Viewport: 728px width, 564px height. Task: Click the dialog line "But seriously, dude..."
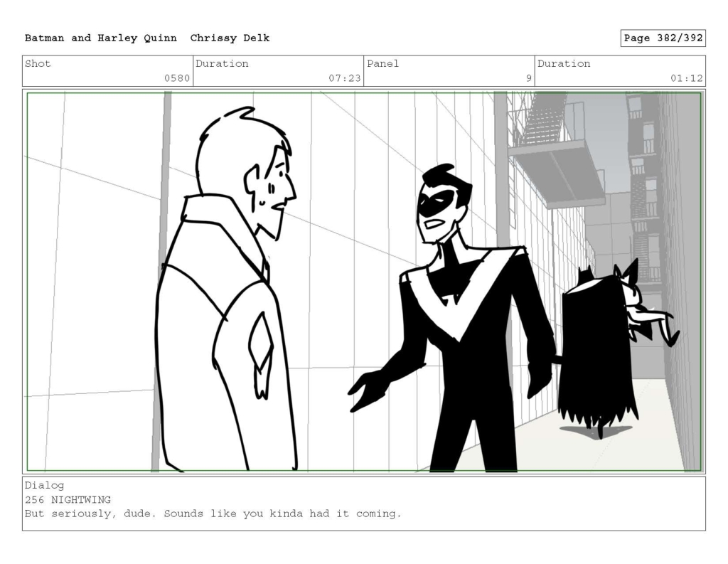point(213,514)
